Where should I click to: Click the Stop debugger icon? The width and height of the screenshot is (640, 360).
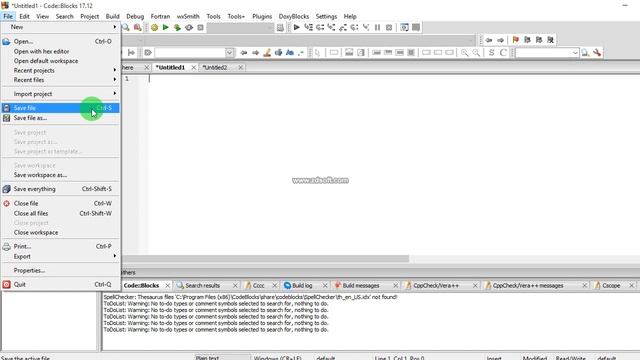click(x=389, y=27)
